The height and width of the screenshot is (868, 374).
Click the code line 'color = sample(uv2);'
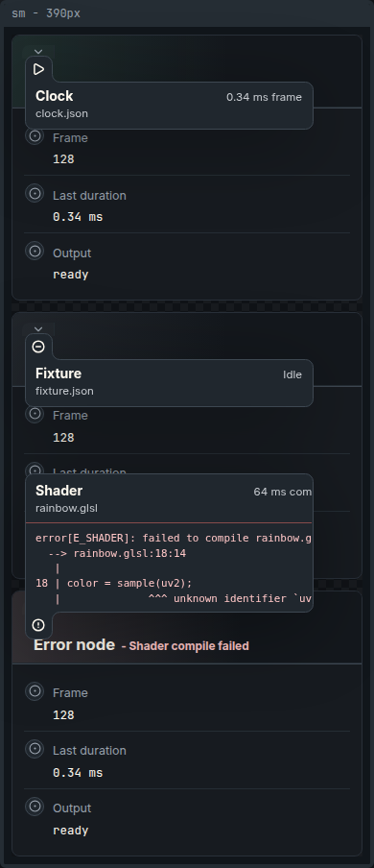(129, 583)
